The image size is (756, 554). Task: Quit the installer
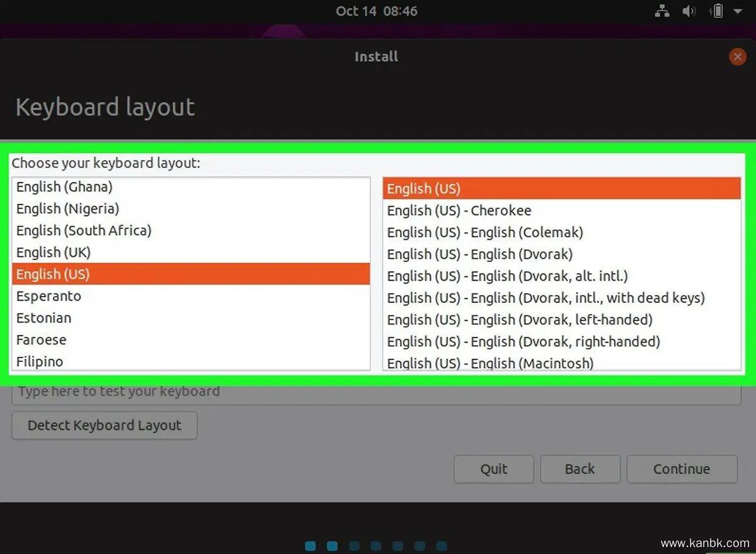point(493,469)
